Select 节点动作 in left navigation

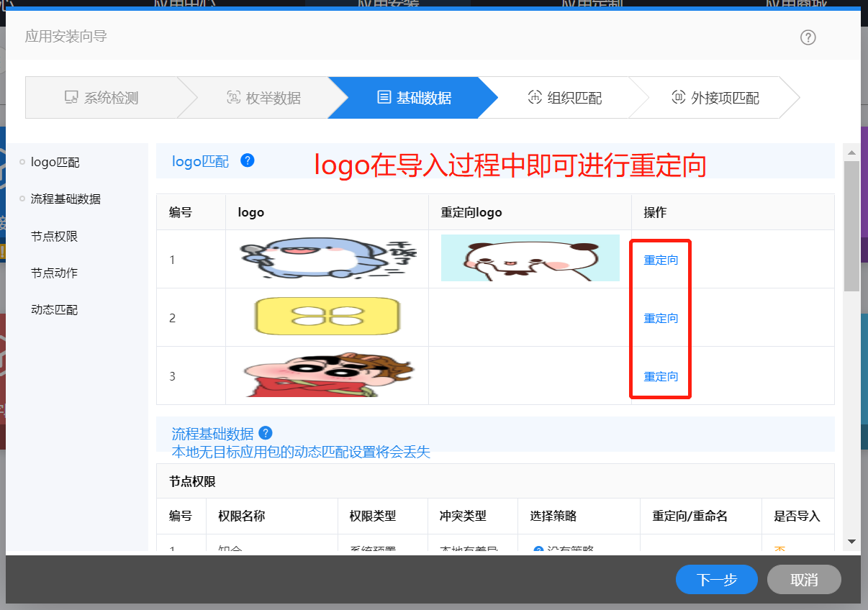coord(54,273)
